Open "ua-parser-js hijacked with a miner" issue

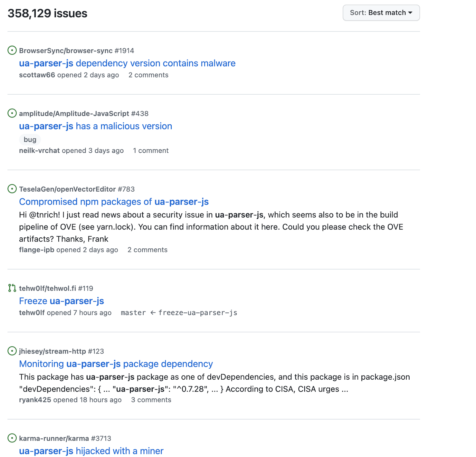pyautogui.click(x=91, y=451)
